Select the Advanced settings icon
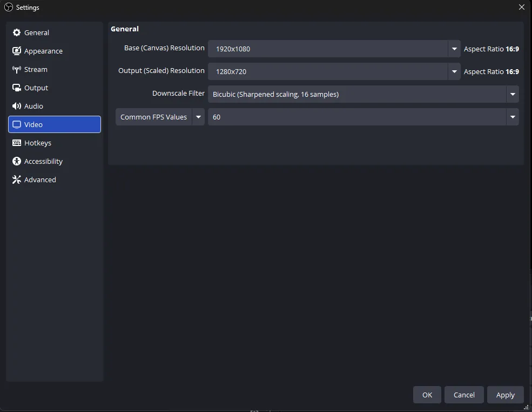Screen dimensions: 532x412 click(x=17, y=180)
